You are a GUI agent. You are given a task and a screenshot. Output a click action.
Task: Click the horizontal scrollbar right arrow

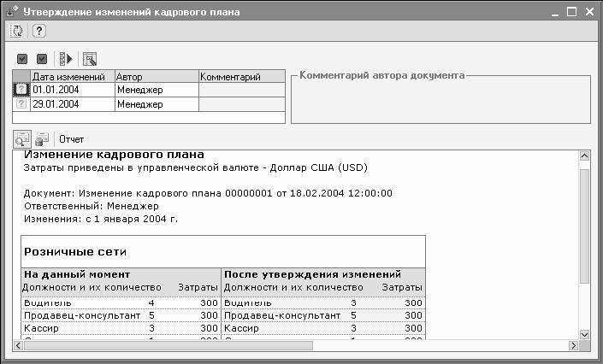pyautogui.click(x=573, y=345)
